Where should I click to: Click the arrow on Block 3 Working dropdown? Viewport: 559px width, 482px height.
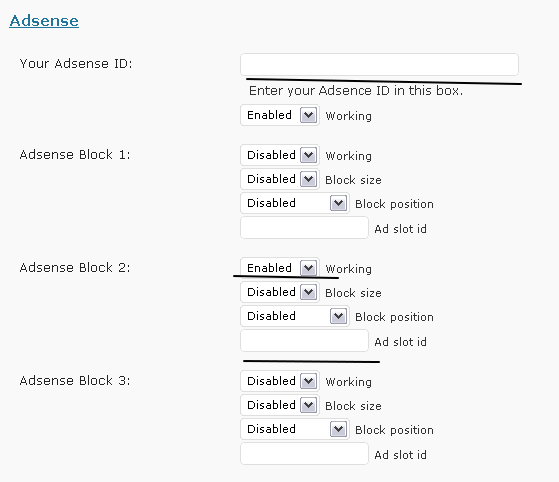coord(309,381)
